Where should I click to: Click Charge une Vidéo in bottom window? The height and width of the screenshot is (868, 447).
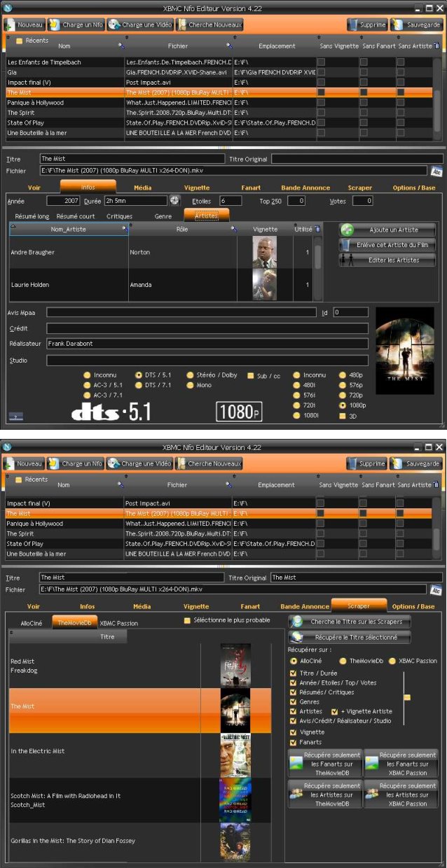[x=139, y=463]
